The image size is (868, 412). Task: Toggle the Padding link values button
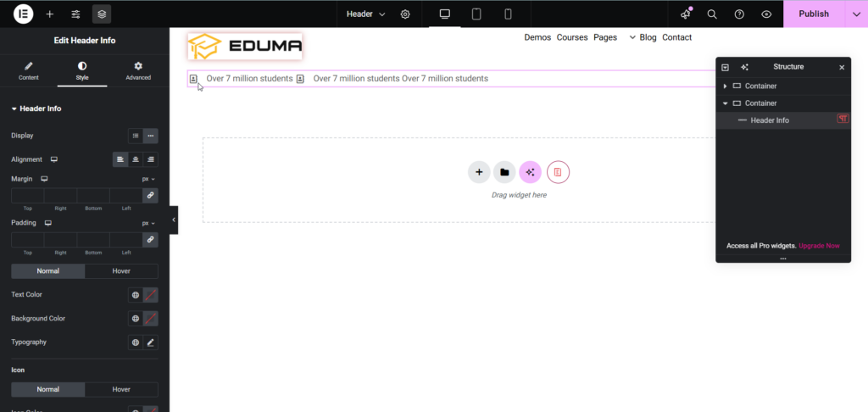pyautogui.click(x=150, y=240)
